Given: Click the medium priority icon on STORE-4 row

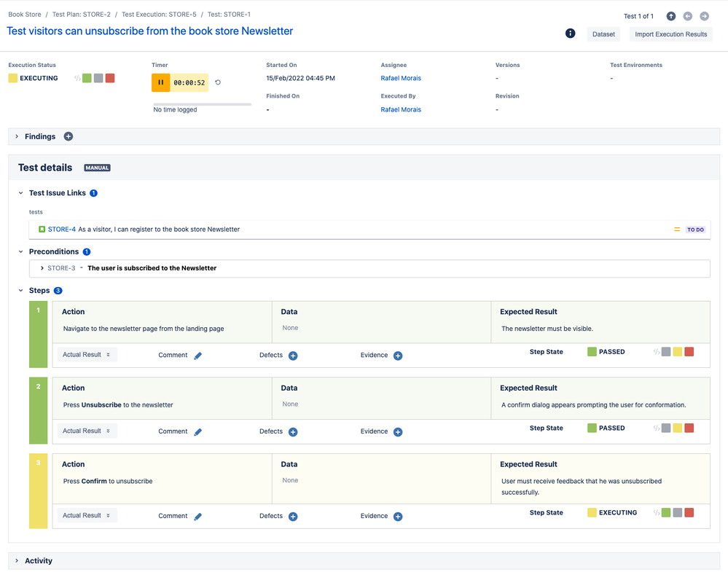Looking at the screenshot, I should [x=677, y=230].
